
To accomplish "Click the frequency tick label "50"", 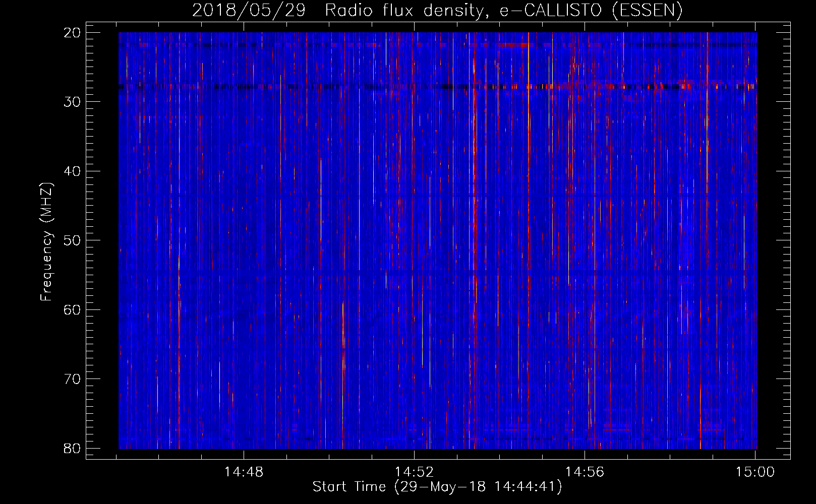I will [x=72, y=240].
